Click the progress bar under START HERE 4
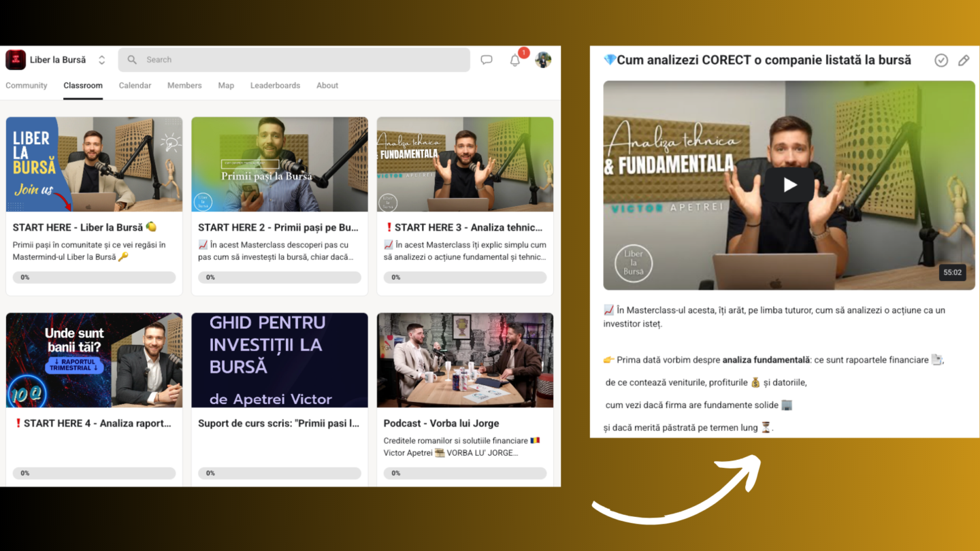Image resolution: width=980 pixels, height=551 pixels. coord(94,473)
